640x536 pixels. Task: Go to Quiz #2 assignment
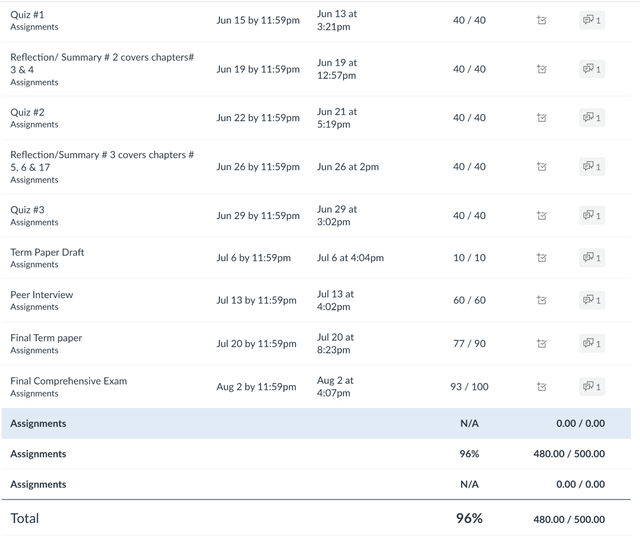(x=28, y=112)
